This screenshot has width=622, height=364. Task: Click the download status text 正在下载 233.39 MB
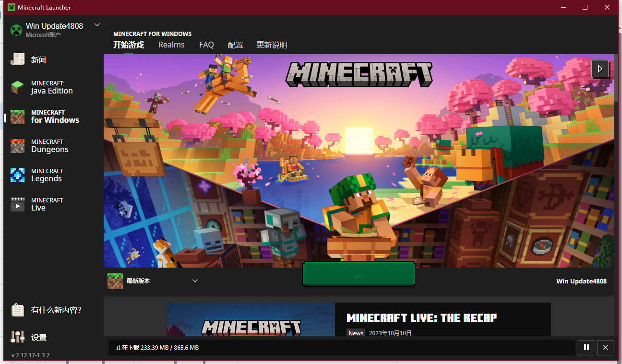pyautogui.click(x=157, y=348)
